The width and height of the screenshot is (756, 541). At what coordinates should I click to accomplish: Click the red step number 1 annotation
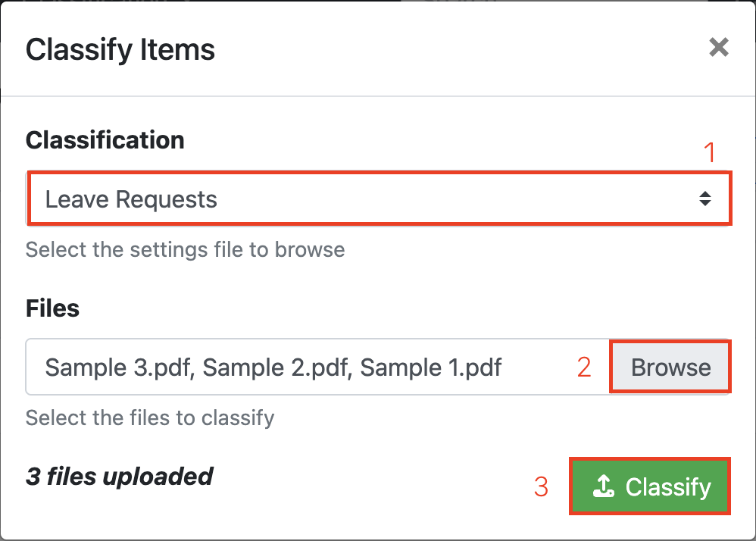tap(709, 152)
